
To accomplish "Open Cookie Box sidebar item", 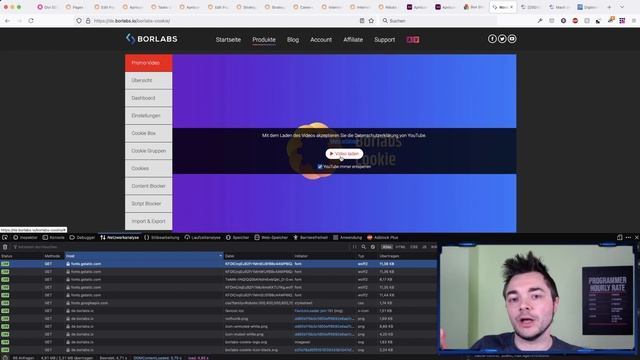I will pos(149,133).
